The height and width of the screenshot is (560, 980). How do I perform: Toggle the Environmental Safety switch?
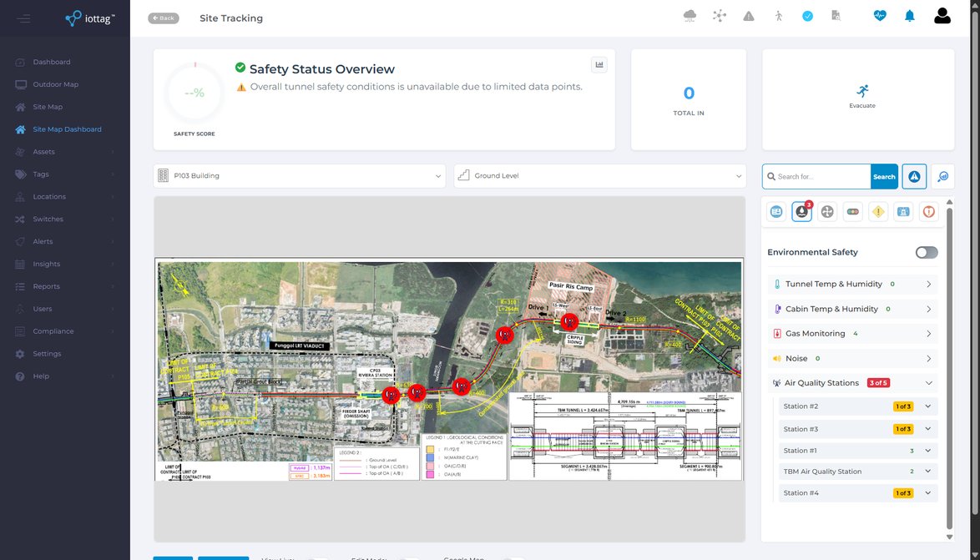point(927,253)
